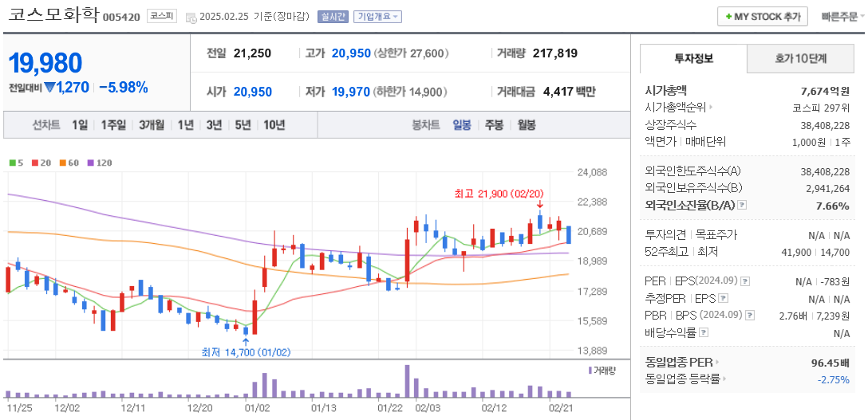The width and height of the screenshot is (868, 420).
Task: Select the 1일 line chart period
Action: (x=79, y=125)
